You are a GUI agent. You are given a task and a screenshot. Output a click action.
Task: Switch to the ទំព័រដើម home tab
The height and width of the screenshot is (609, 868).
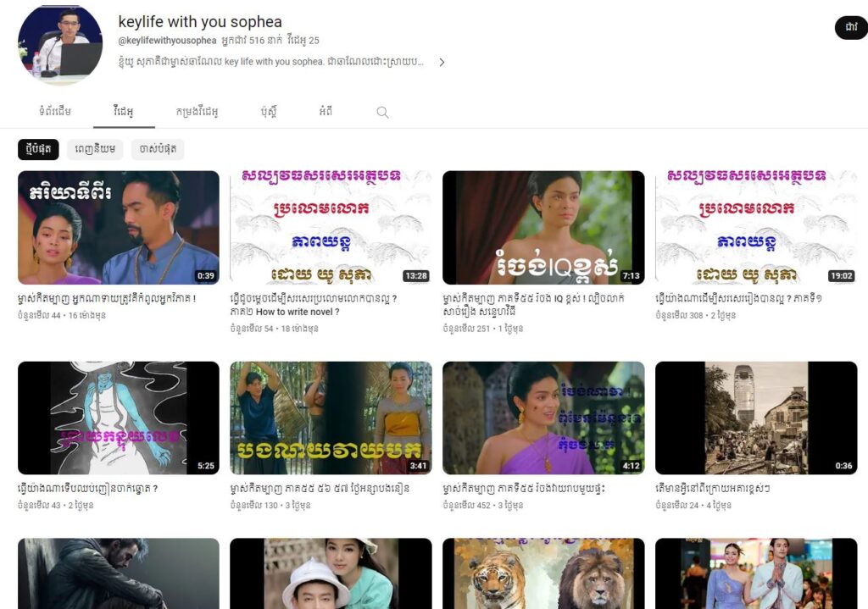pos(55,111)
